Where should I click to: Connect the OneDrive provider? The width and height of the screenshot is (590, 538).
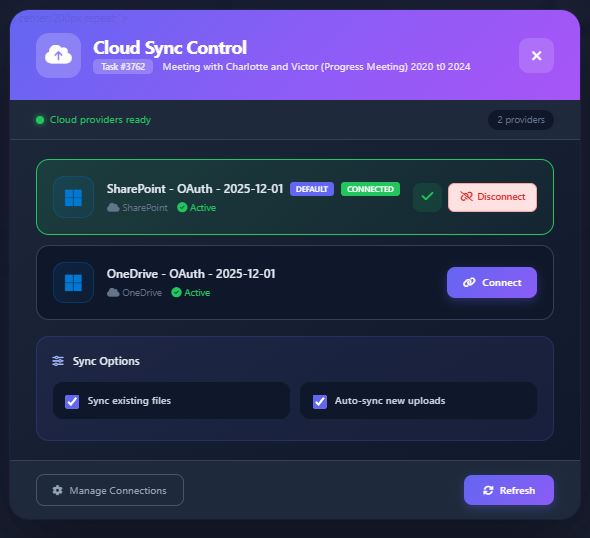pos(492,283)
